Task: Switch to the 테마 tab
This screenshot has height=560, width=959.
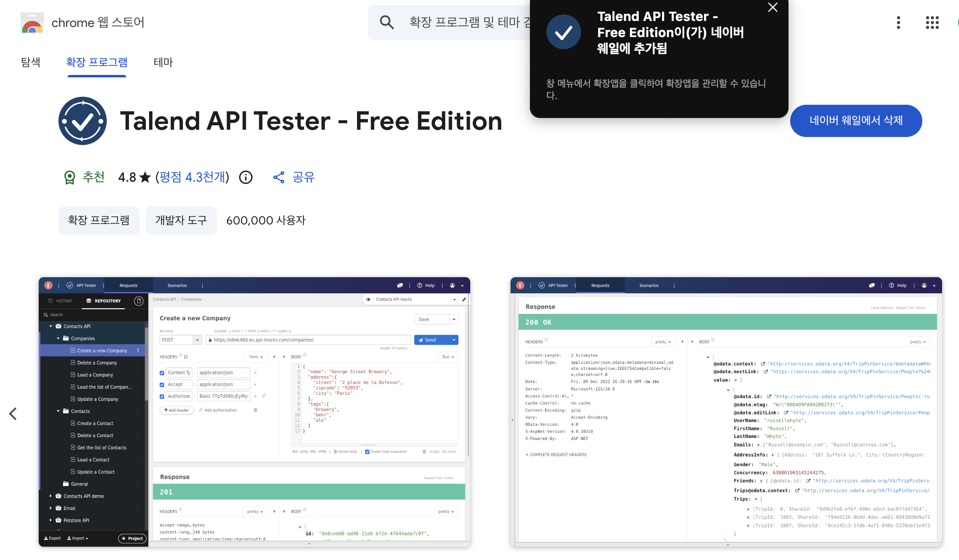Action: pos(163,62)
